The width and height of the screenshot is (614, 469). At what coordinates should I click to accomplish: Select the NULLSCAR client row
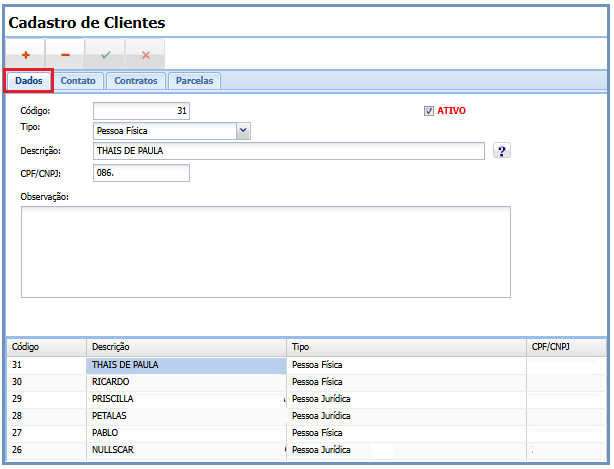[186, 450]
